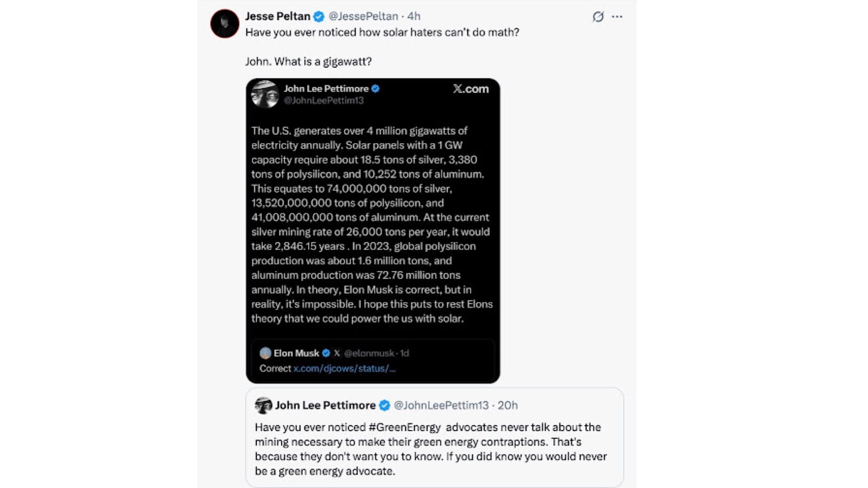This screenshot has height=488, width=868.
Task: Click Jesse Peltan's profile avatar
Action: [225, 23]
